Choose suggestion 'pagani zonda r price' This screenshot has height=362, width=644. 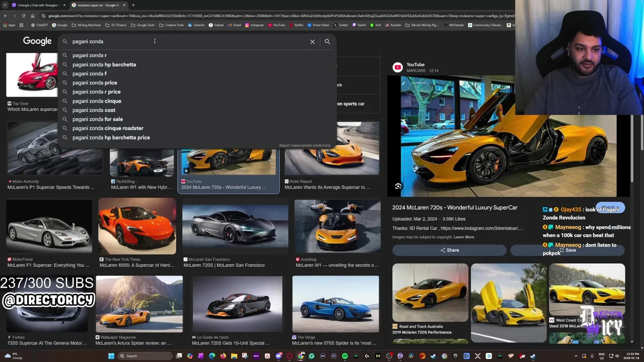(97, 92)
